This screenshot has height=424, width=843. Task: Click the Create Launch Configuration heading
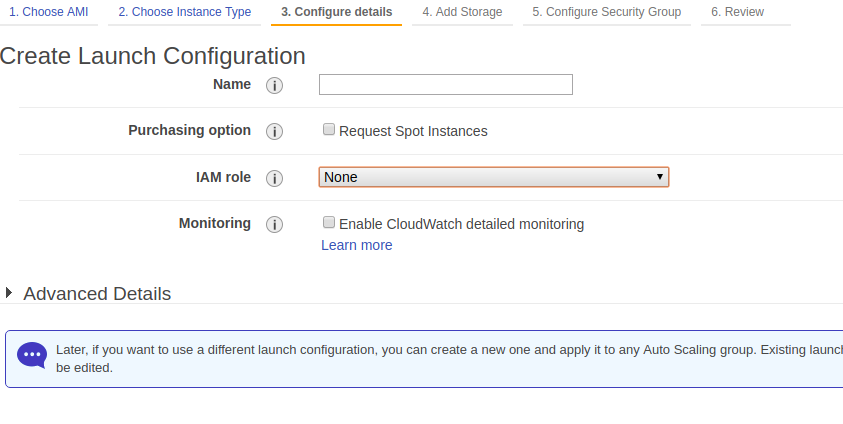[x=153, y=56]
